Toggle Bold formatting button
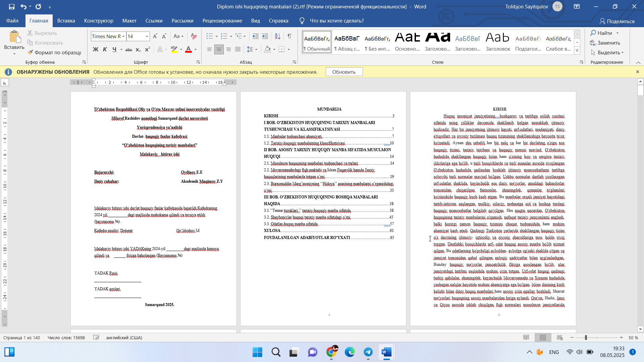The image size is (644, 362). click(96, 49)
